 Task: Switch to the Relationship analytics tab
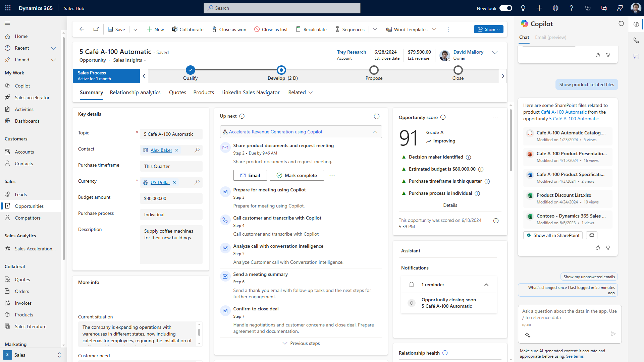coord(135,93)
